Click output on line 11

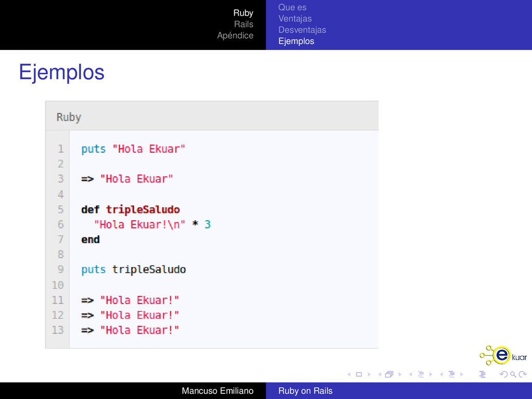point(130,300)
